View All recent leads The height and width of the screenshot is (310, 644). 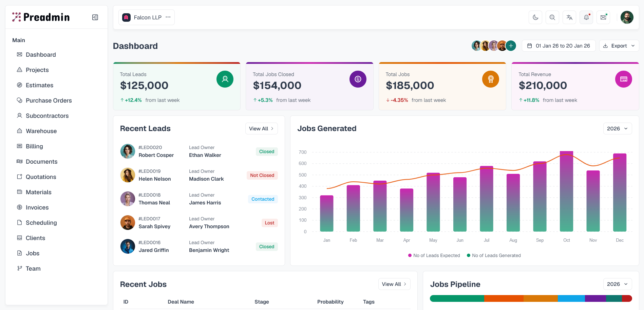pyautogui.click(x=262, y=128)
